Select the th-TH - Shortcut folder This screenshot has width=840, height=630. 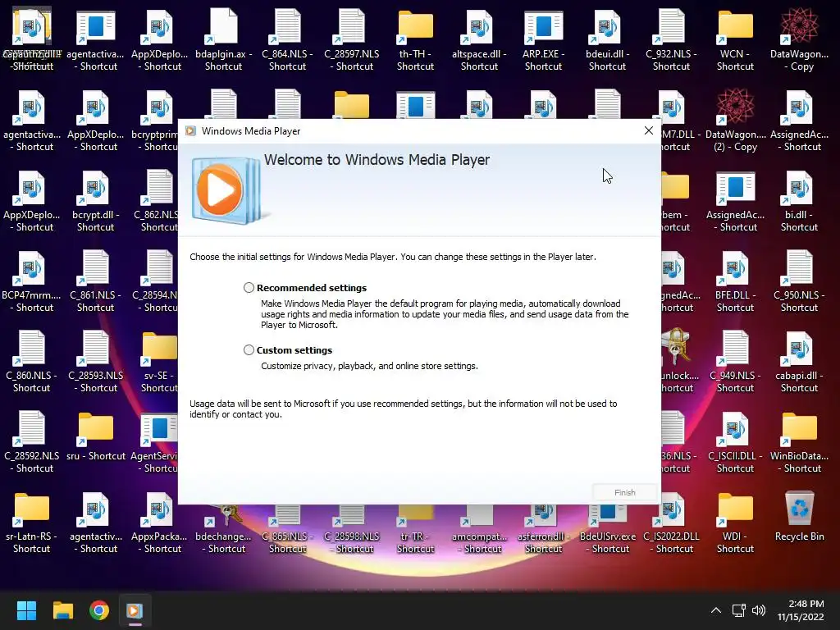[415, 41]
